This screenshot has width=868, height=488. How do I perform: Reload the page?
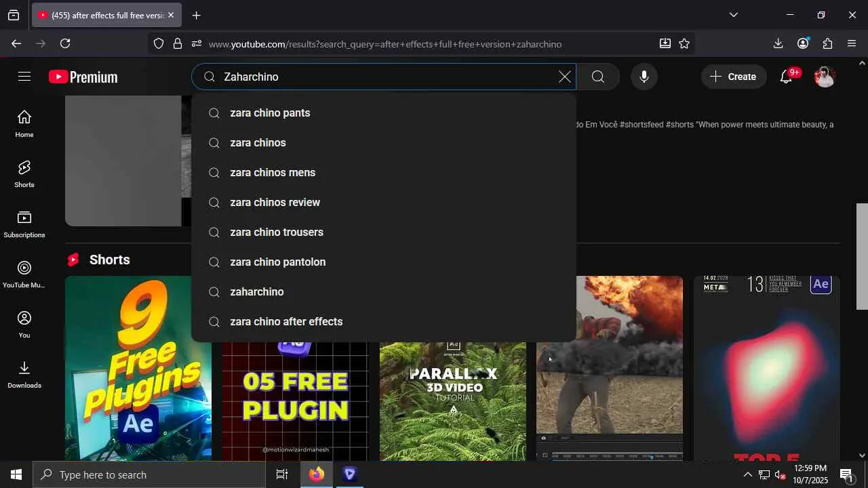click(x=65, y=43)
